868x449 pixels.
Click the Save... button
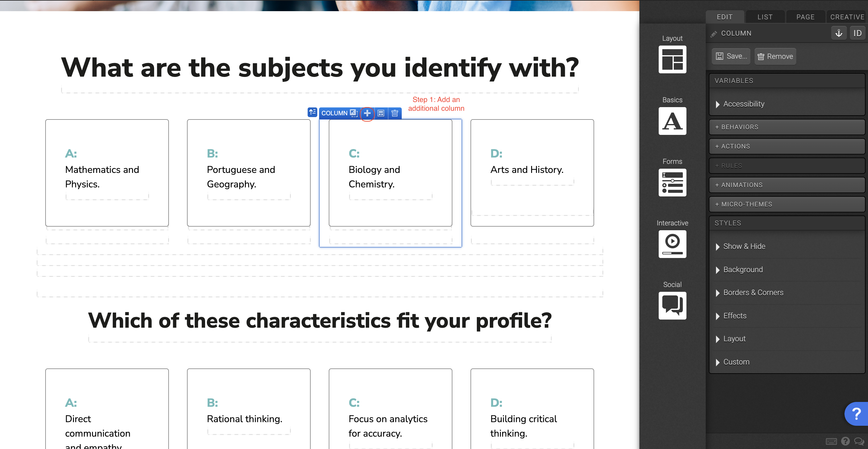click(x=731, y=56)
